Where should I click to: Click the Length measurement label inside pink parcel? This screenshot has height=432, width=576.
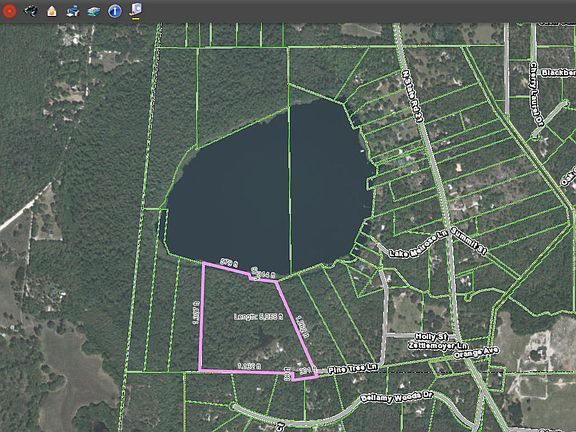pyautogui.click(x=259, y=316)
